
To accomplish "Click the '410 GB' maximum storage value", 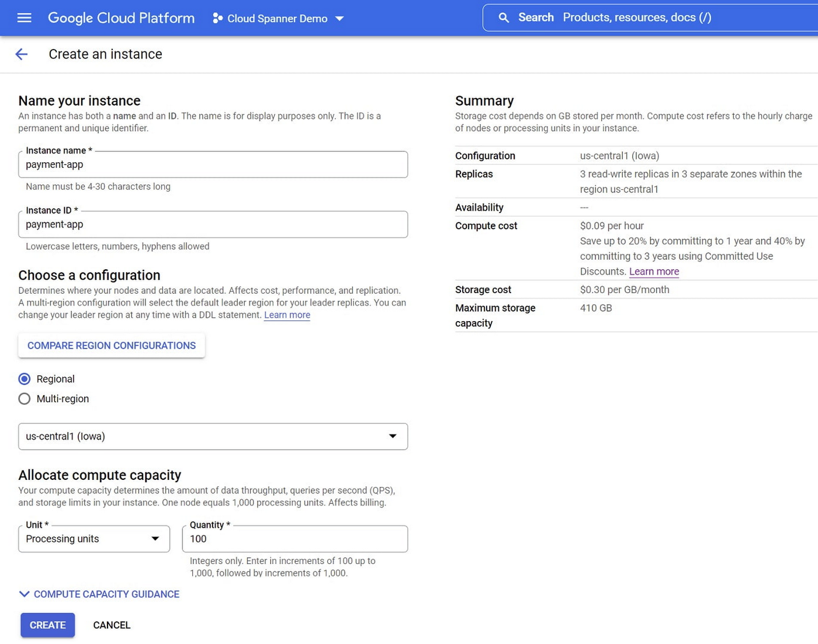I will click(596, 308).
